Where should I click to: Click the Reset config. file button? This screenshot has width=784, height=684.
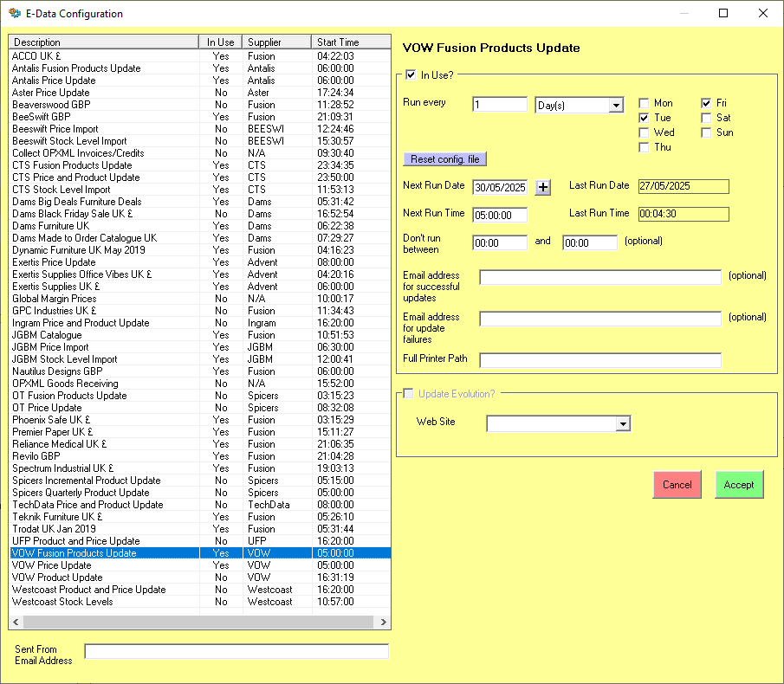(x=445, y=159)
